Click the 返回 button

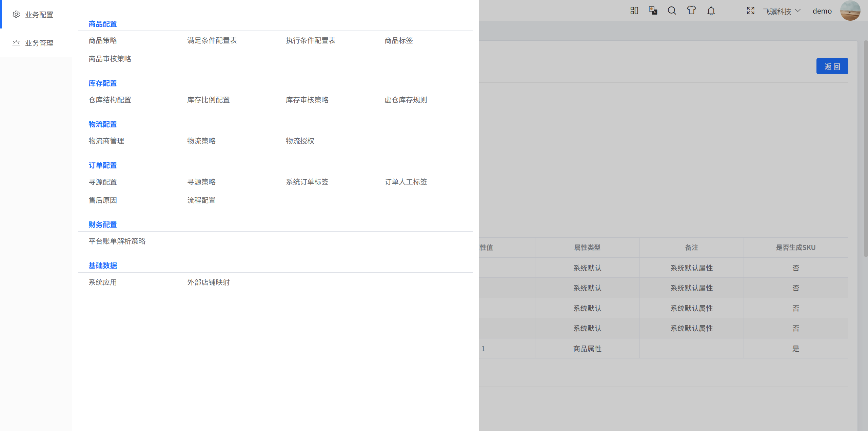[832, 66]
